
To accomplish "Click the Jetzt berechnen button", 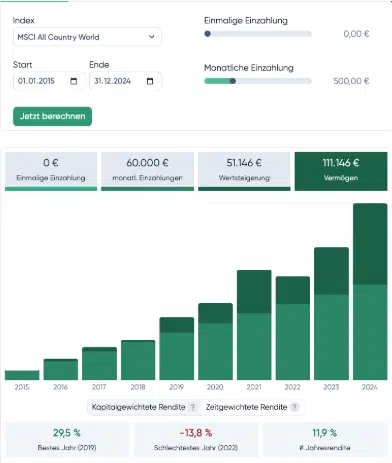I will (52, 116).
